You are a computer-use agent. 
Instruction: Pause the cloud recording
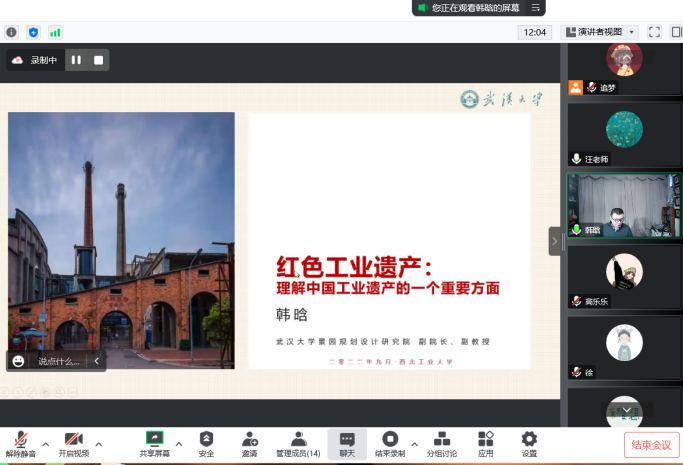pyautogui.click(x=76, y=60)
